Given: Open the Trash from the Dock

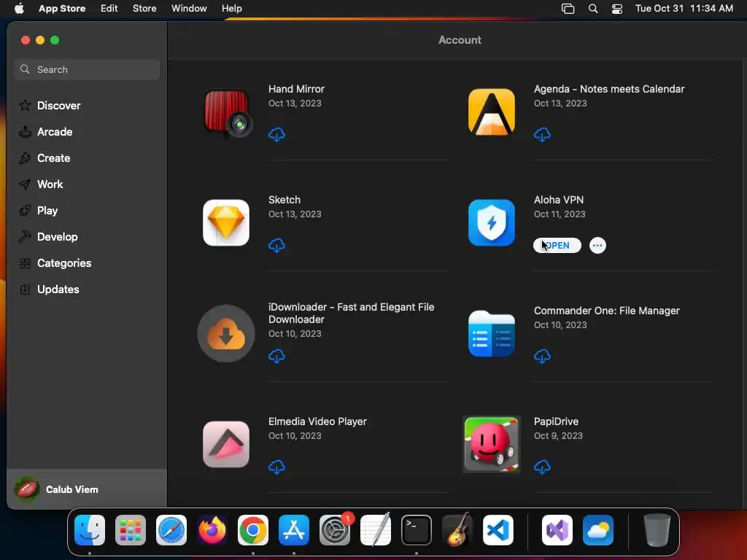Looking at the screenshot, I should (x=657, y=529).
